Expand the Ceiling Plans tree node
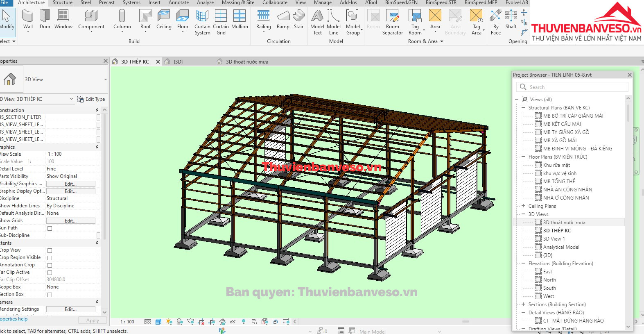The image size is (644, 334). [x=523, y=206]
